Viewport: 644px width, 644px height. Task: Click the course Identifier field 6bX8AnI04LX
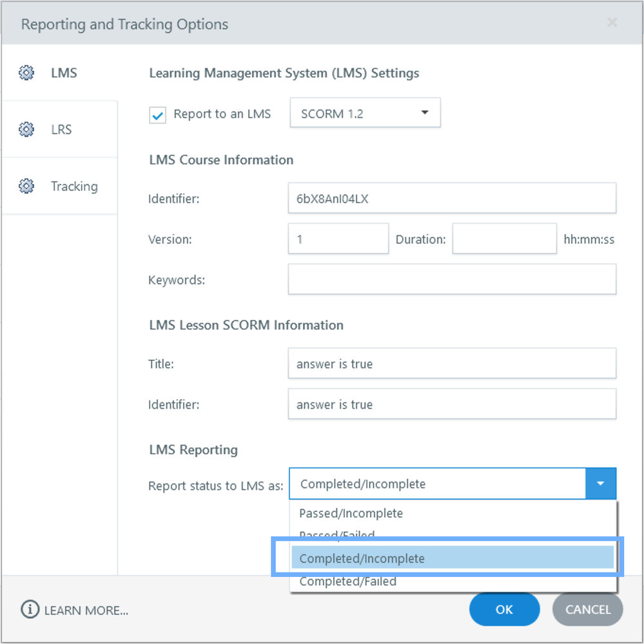coord(451,199)
